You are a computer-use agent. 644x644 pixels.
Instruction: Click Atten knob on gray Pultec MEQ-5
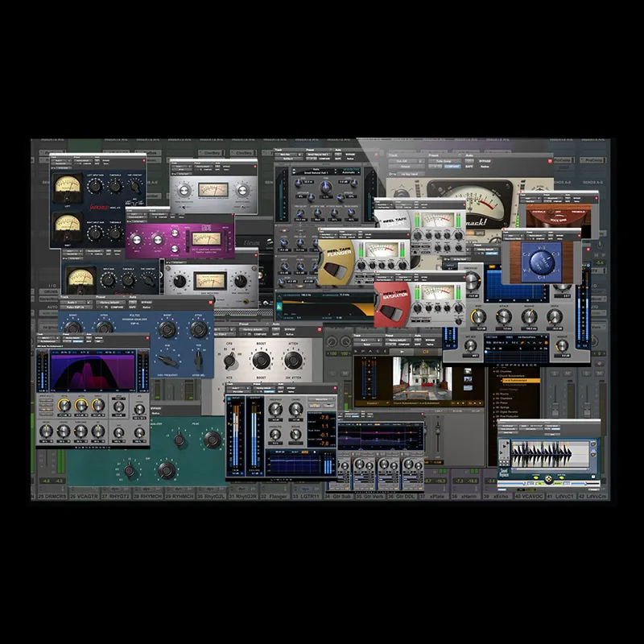pyautogui.click(x=293, y=360)
